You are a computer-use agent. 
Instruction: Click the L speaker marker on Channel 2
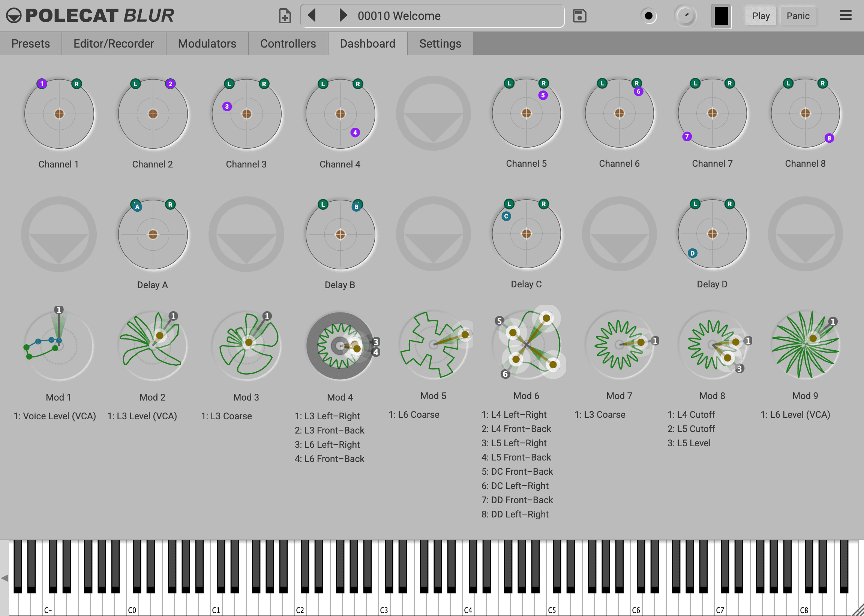135,84
